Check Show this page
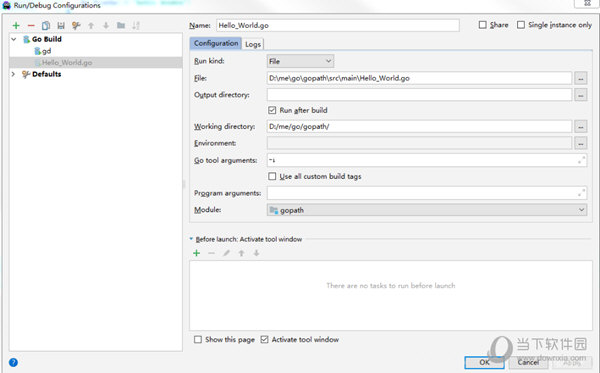Viewport: 600px width, 373px height. tap(198, 340)
